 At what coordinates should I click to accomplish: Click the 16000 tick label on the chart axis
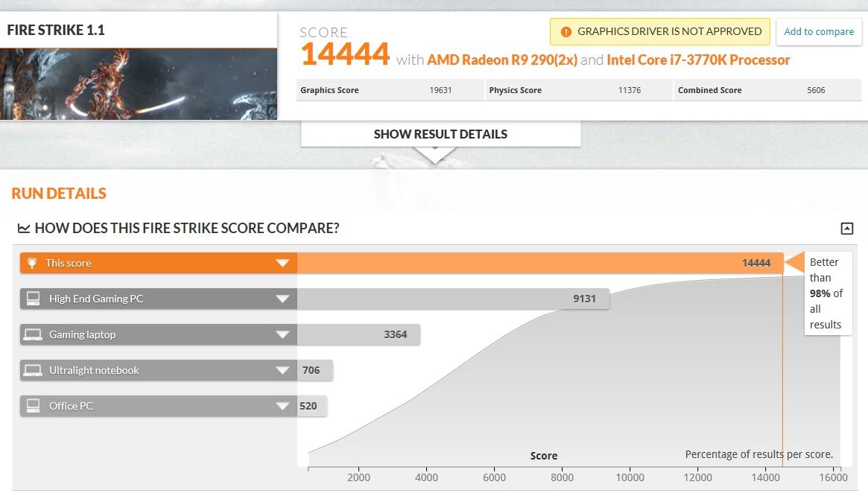(833, 477)
